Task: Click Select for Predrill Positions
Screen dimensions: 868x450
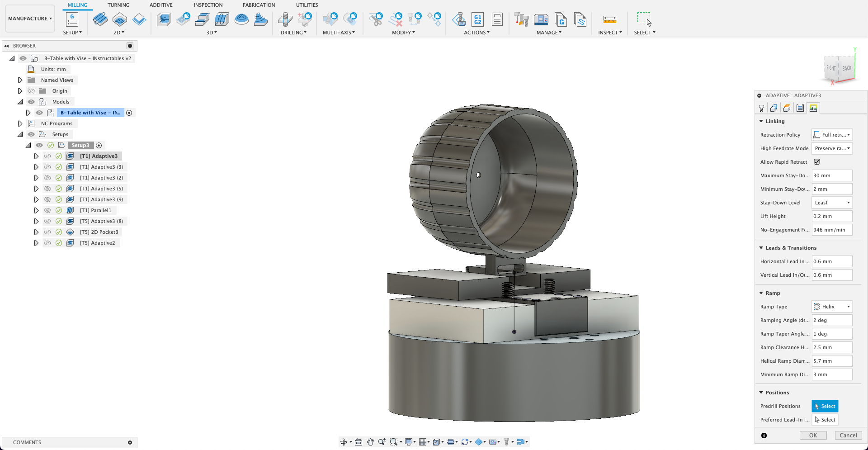Action: coord(825,406)
